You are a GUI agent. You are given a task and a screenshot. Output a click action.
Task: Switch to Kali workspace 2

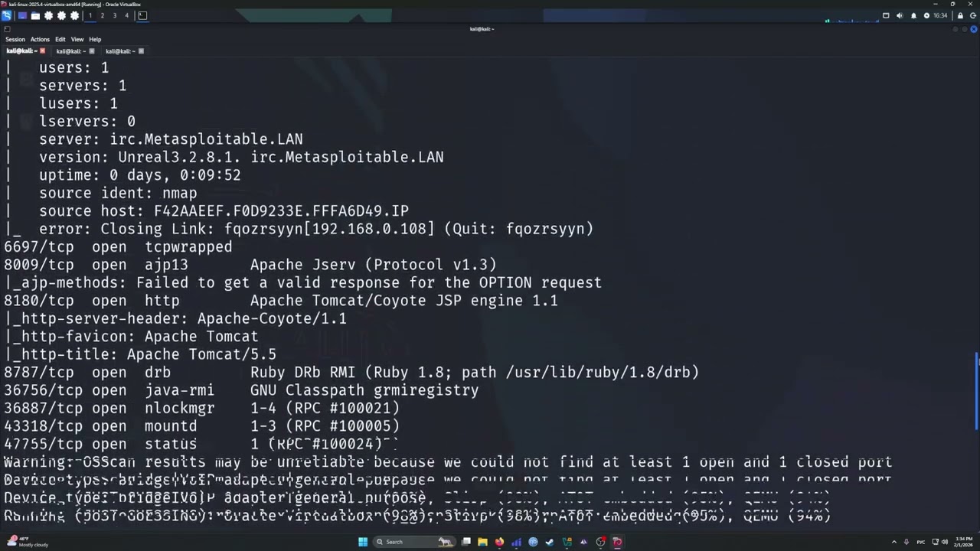[103, 15]
